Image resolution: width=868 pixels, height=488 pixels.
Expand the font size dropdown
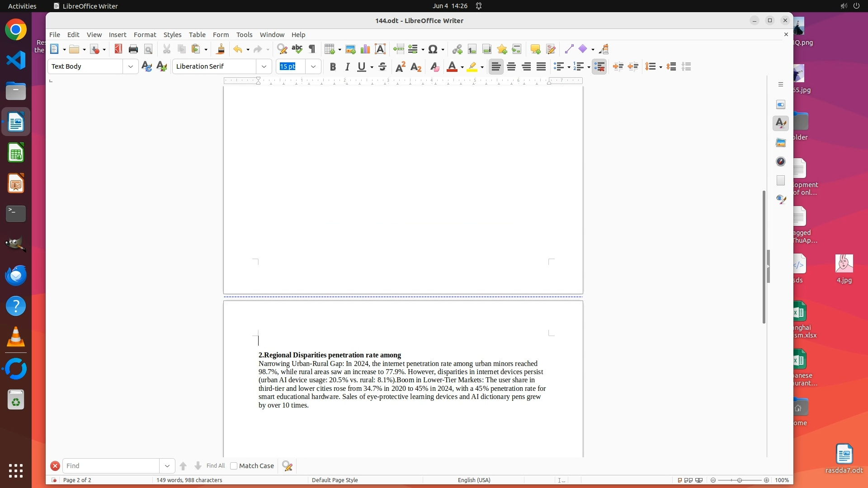pyautogui.click(x=313, y=66)
